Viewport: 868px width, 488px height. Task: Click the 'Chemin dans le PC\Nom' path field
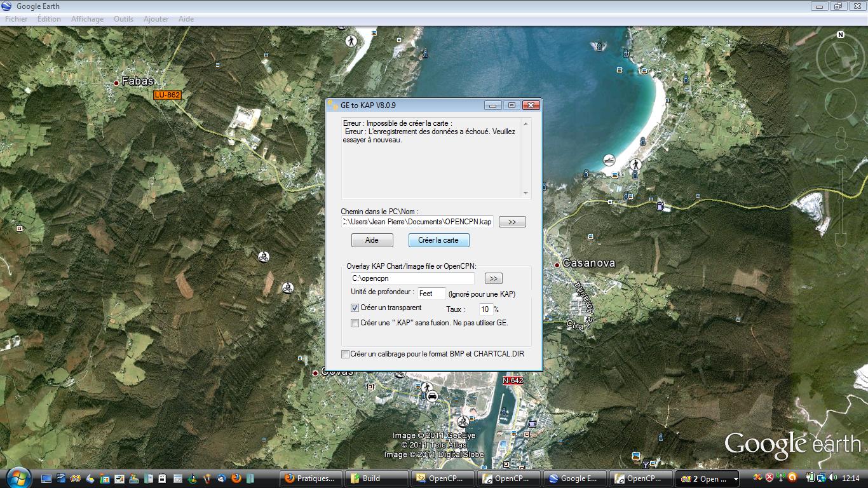417,222
